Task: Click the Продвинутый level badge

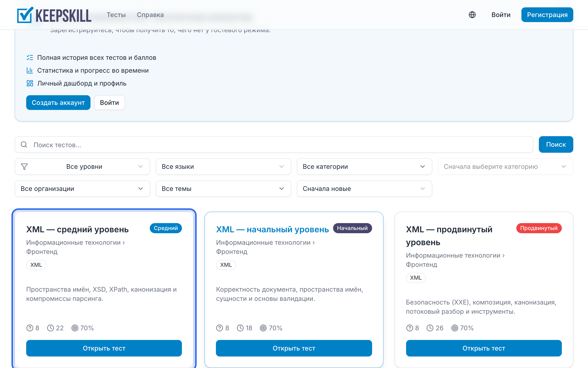Action: pos(539,228)
